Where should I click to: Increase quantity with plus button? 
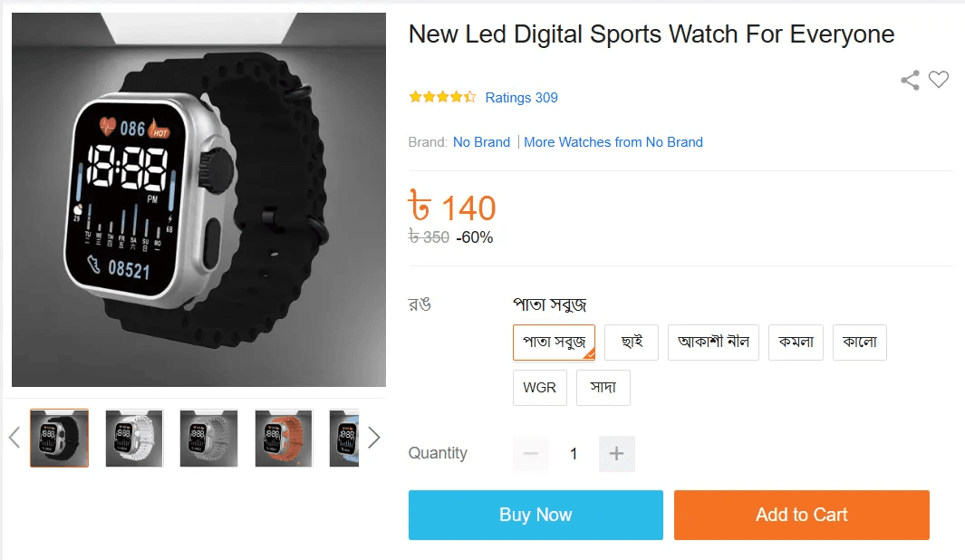pos(617,454)
